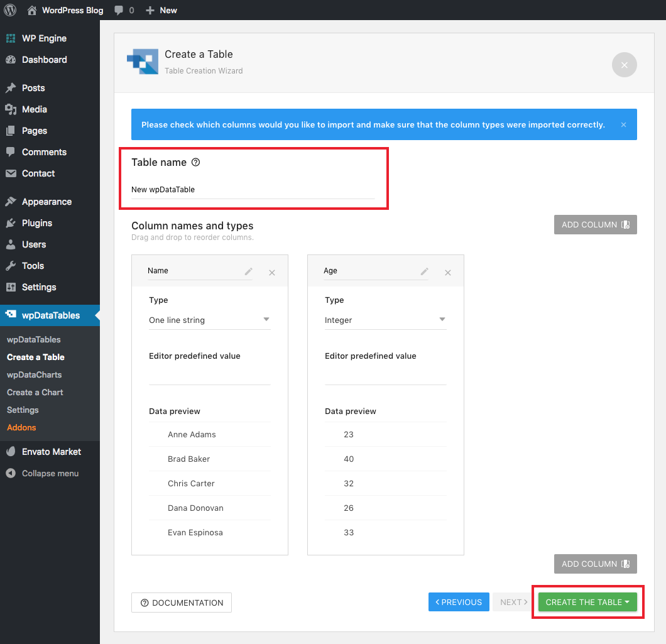
Task: Open the Create a Table submenu link
Action: pos(36,357)
